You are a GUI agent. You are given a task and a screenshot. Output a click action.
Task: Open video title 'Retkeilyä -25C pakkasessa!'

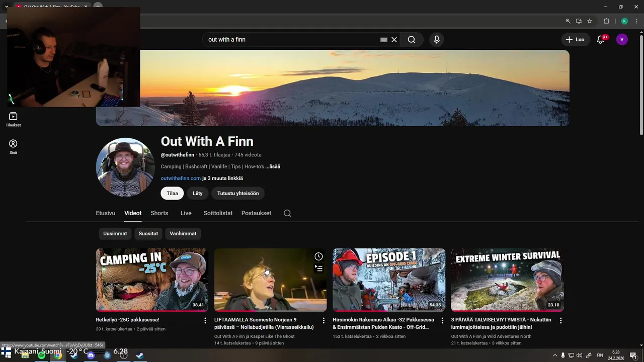[128, 320]
